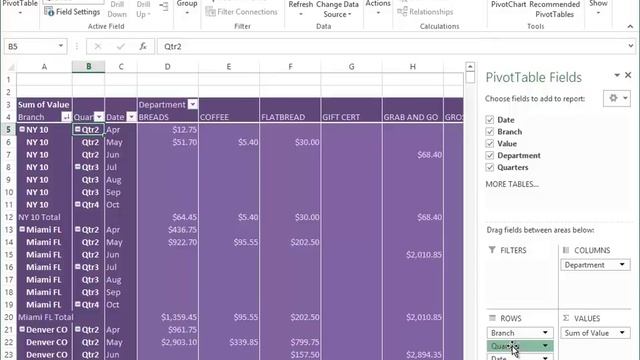
Task: Open Change Data Source
Action: (337, 9)
